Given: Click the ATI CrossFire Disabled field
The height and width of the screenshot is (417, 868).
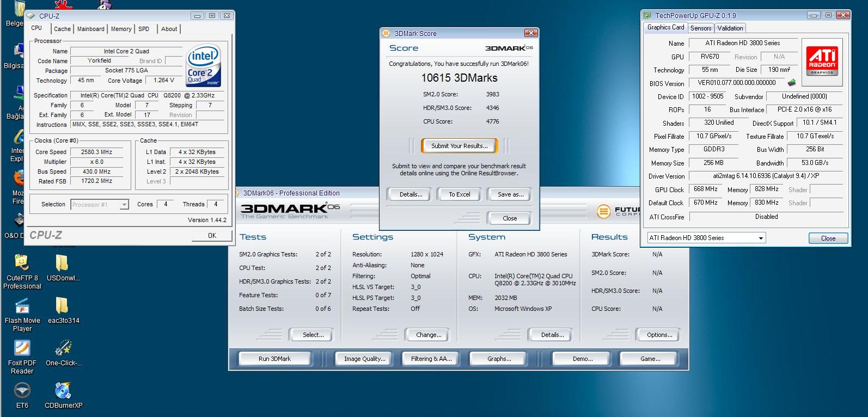Looking at the screenshot, I should (x=766, y=217).
